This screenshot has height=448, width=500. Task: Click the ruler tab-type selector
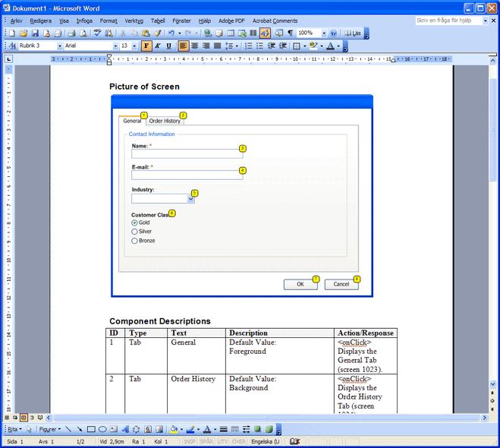8,59
